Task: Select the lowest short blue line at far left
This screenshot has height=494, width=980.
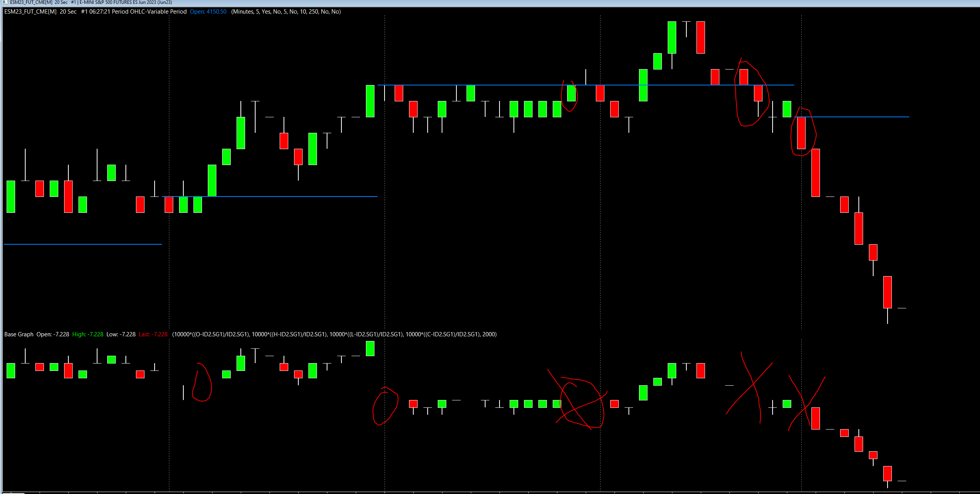Action: tap(83, 244)
